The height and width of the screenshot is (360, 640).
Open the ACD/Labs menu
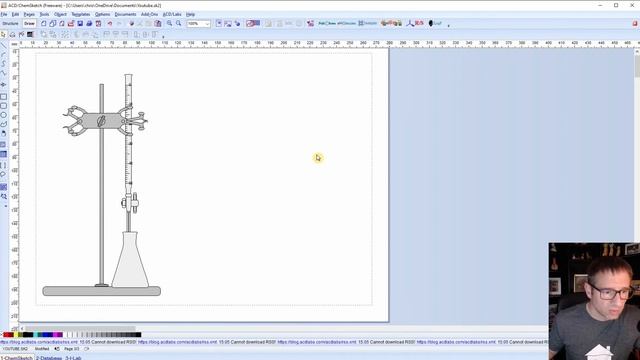(x=172, y=14)
